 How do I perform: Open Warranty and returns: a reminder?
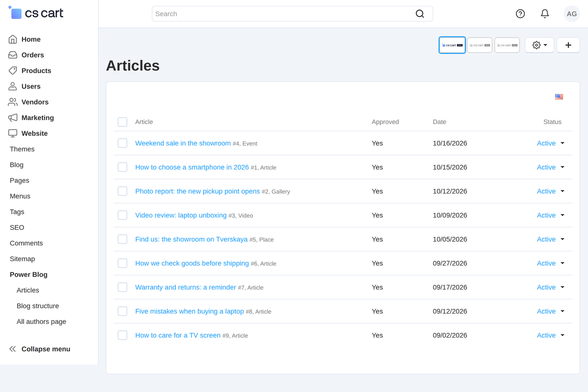click(x=186, y=287)
